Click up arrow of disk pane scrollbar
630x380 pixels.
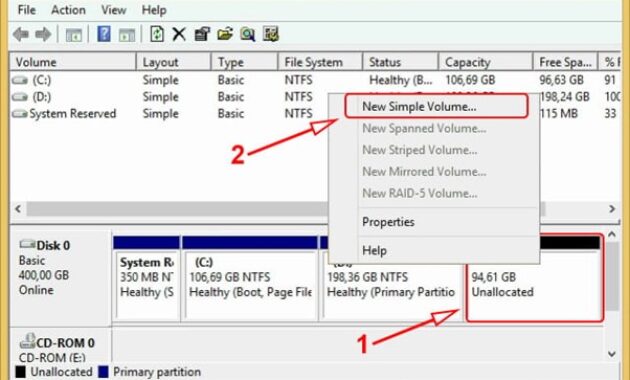point(612,235)
